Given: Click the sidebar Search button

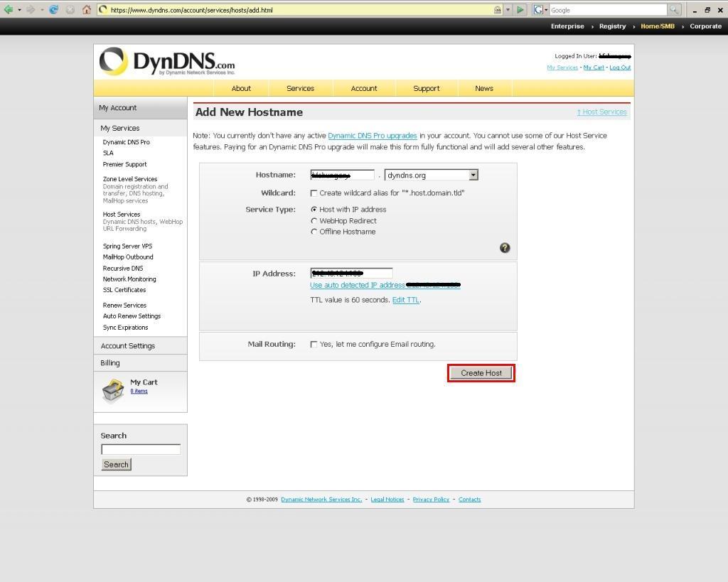Looking at the screenshot, I should click(116, 464).
